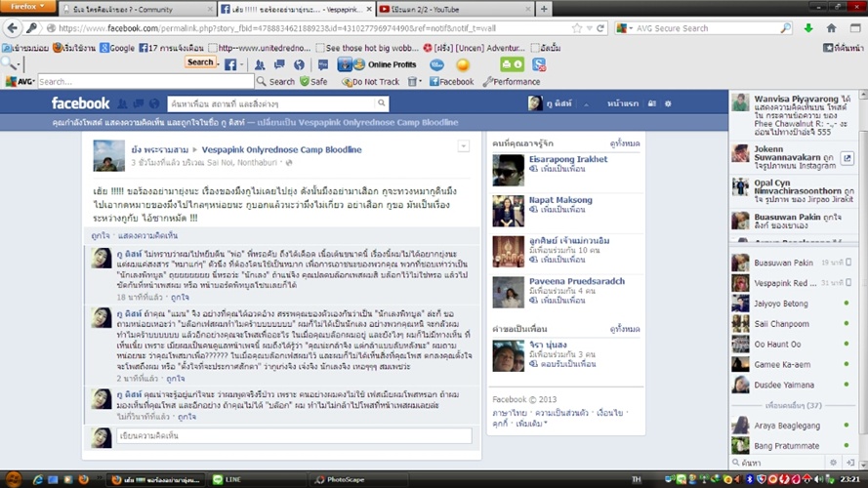
Task: Open Facebook footer language link
Action: point(510,413)
